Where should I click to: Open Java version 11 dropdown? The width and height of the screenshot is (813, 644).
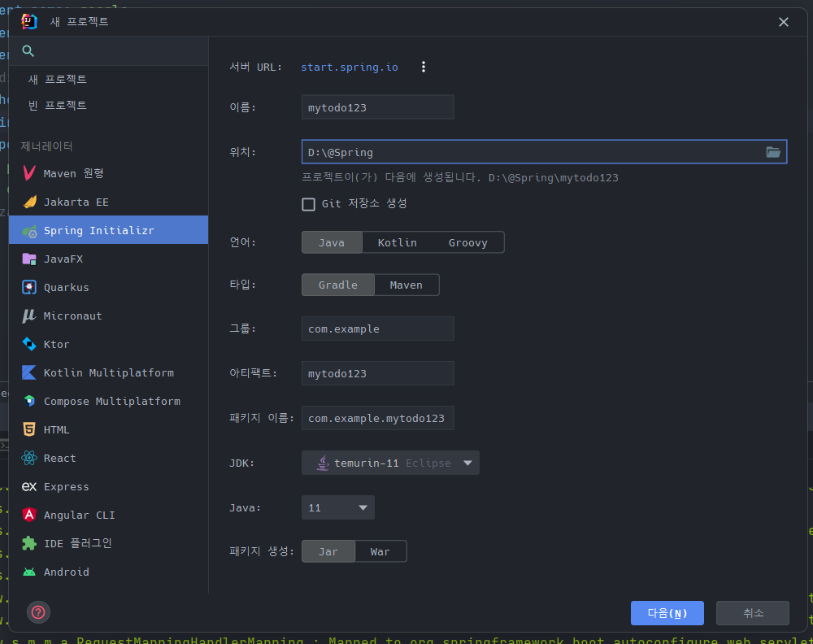pos(338,507)
